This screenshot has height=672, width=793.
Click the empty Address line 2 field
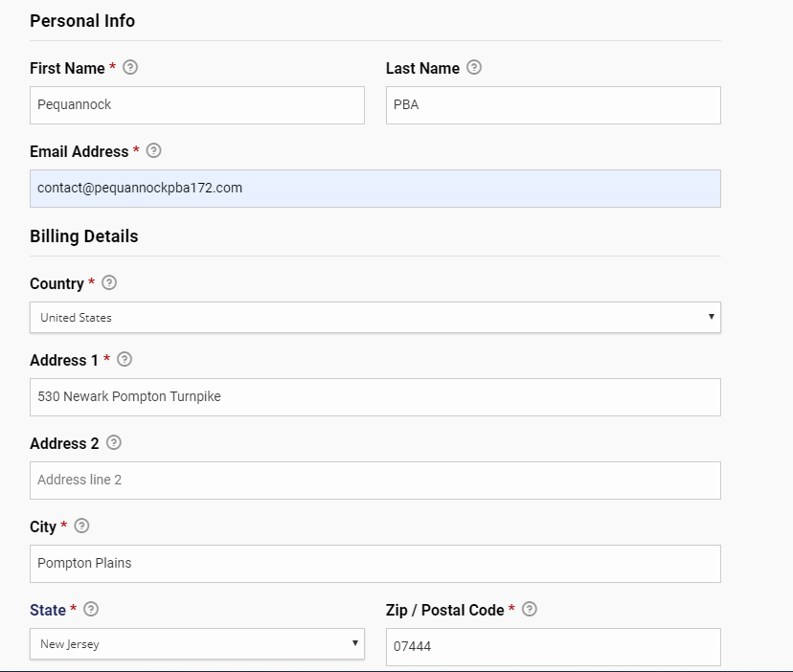pyautogui.click(x=374, y=480)
